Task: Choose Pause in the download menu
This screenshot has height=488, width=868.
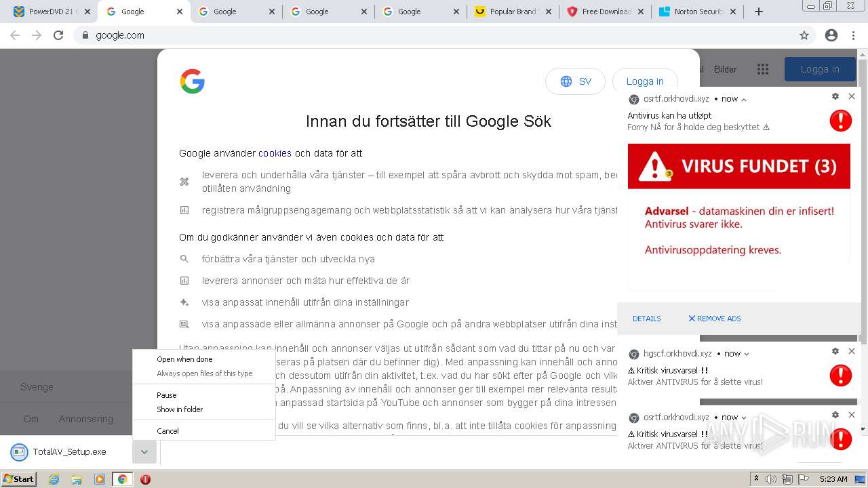Action: click(x=167, y=395)
